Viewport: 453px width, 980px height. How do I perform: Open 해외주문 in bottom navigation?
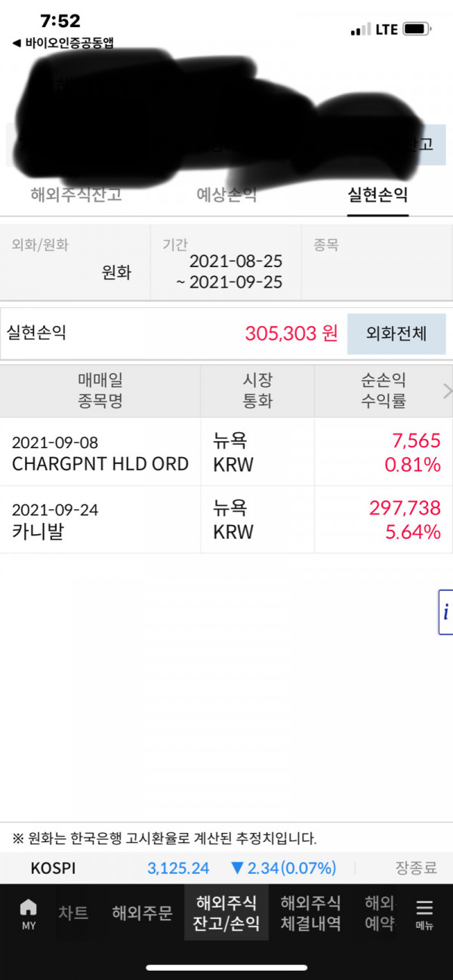tap(142, 913)
